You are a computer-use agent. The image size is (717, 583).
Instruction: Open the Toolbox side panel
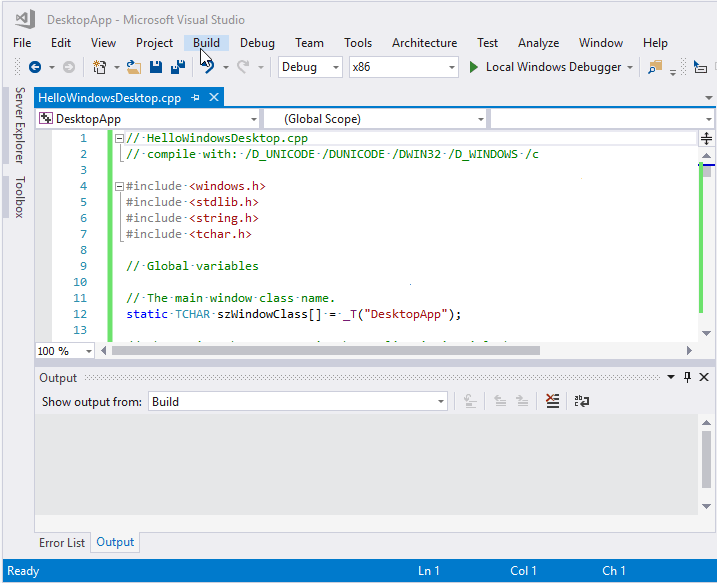19,197
